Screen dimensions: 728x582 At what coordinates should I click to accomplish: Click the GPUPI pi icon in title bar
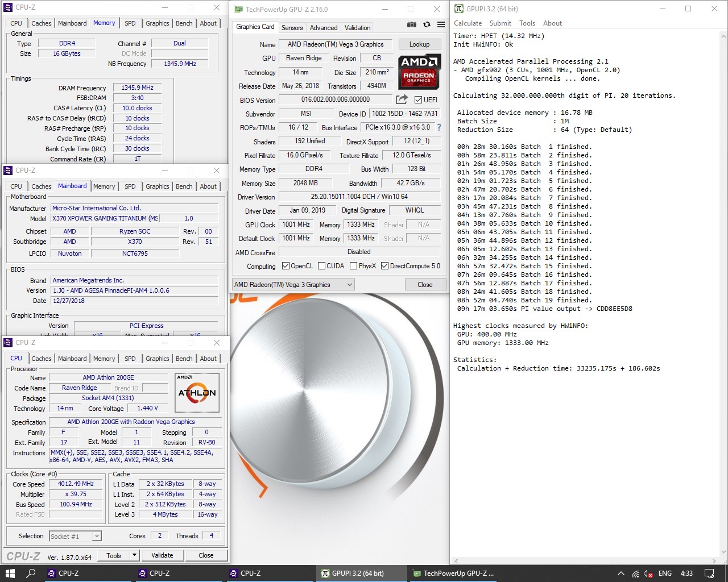click(x=459, y=9)
